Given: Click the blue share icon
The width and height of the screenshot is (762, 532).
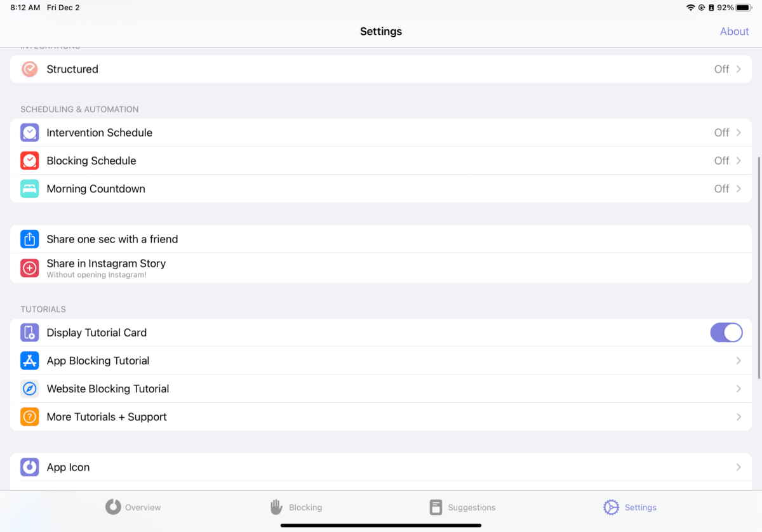Looking at the screenshot, I should tap(30, 239).
